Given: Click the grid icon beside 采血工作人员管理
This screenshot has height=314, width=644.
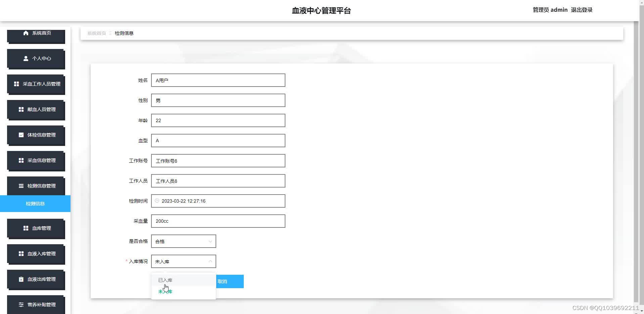Looking at the screenshot, I should (16, 84).
